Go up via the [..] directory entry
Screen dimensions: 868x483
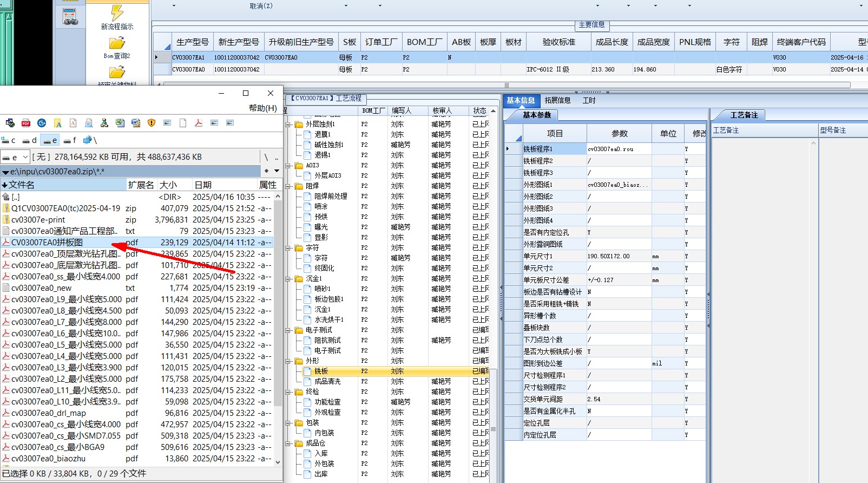137,197
